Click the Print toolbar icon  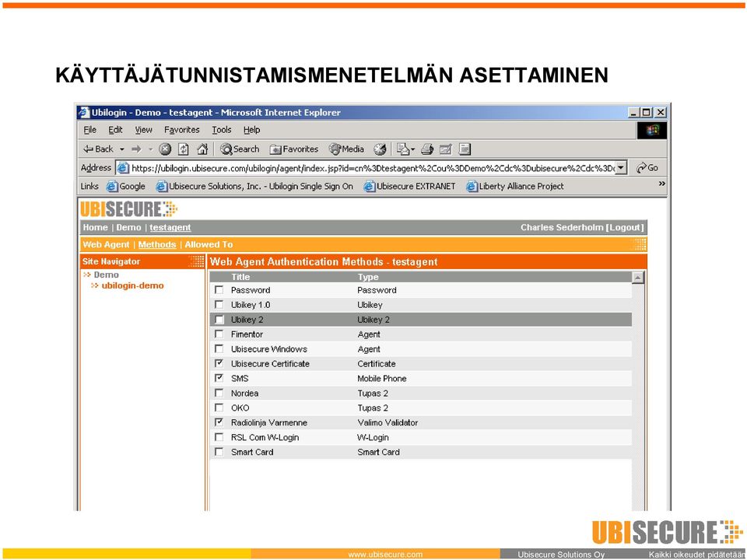tap(427, 149)
